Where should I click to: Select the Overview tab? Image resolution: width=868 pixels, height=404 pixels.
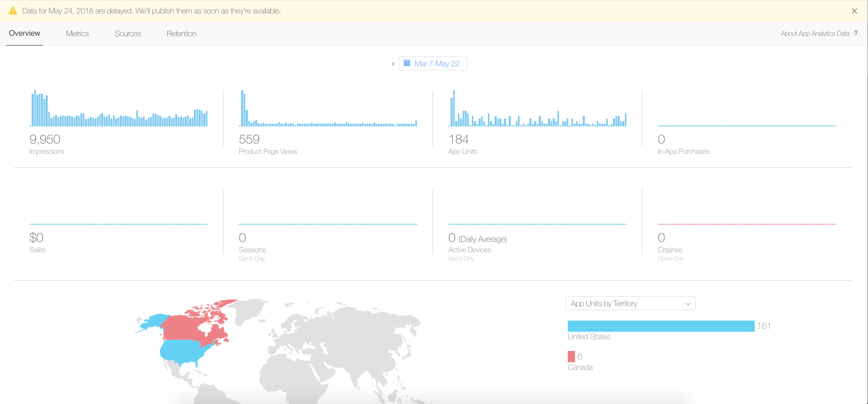(x=24, y=33)
